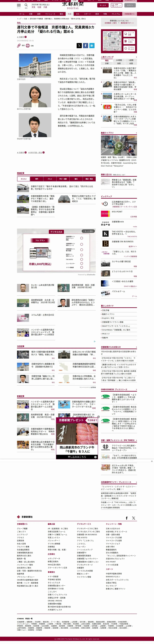The image size is (154, 644).
Task: Click the ログイン button
Action: [x=130, y=5]
